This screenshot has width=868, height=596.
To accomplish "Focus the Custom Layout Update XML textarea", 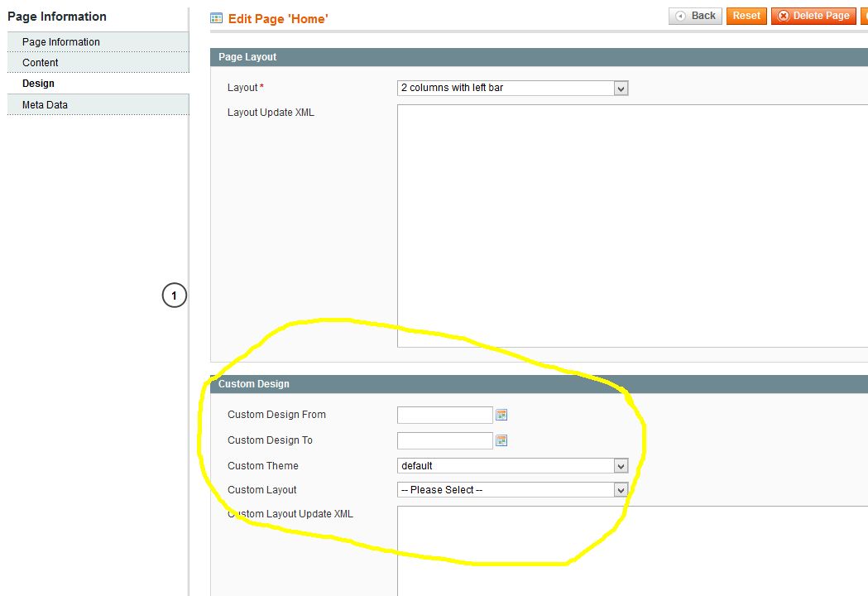I will point(632,550).
